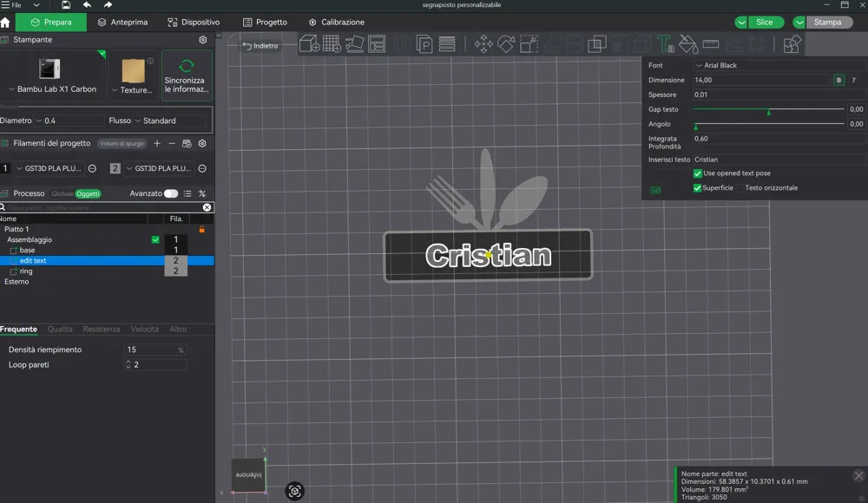The height and width of the screenshot is (503, 868).
Task: Open Filamenti del progetto settings gear
Action: point(202,143)
